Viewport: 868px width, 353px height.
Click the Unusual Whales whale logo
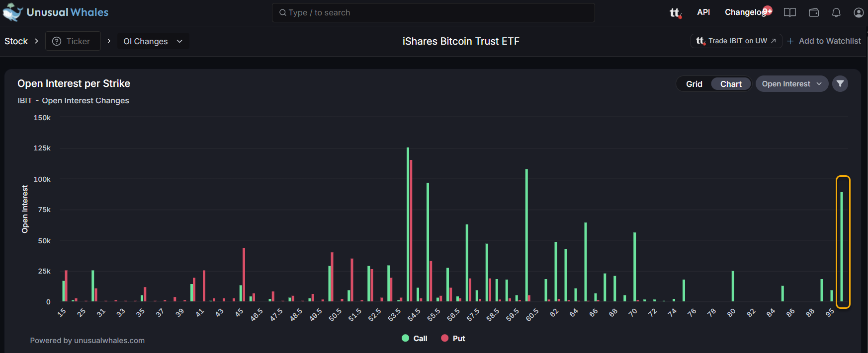coord(13,12)
